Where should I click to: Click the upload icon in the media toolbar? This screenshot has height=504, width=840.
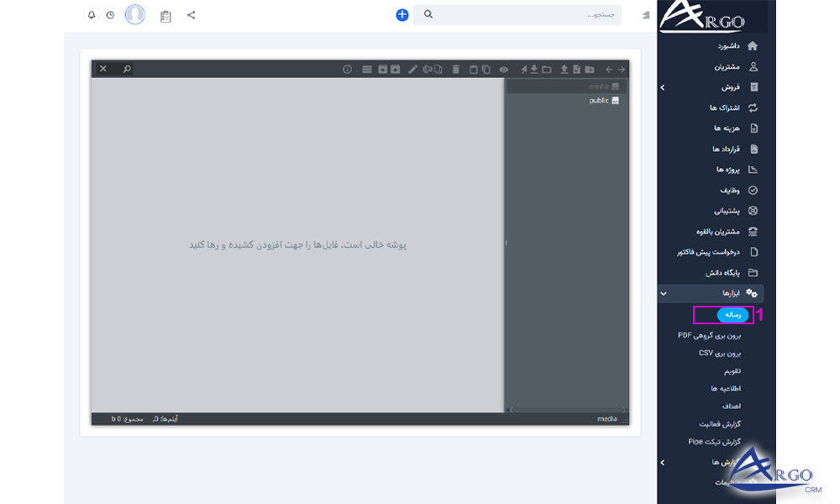pos(563,70)
